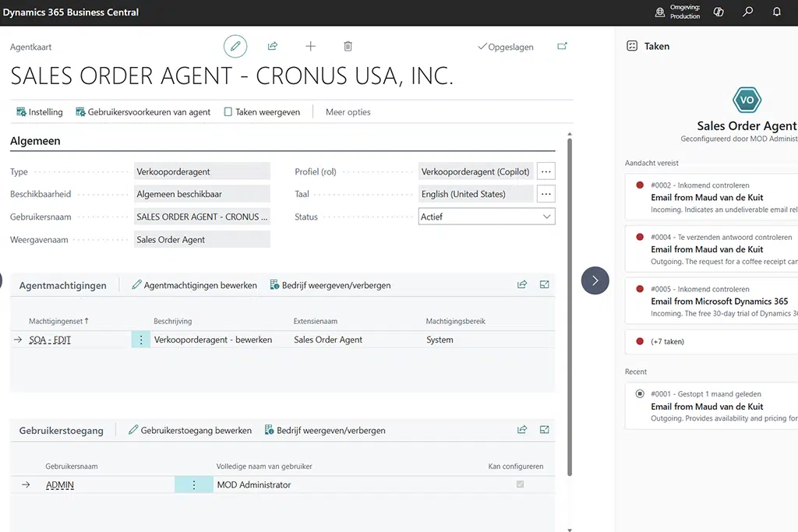Click Beschikbaarheid field Algemeen beschikbaar

202,194
